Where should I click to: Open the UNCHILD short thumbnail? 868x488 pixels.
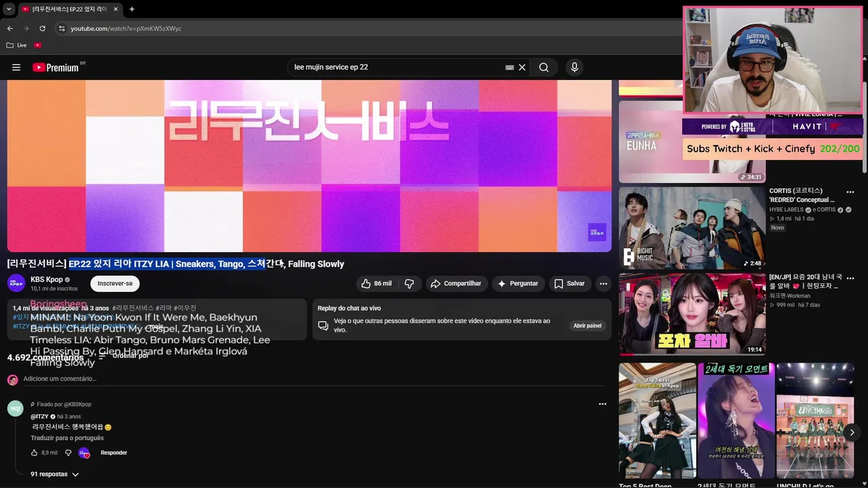pos(814,420)
